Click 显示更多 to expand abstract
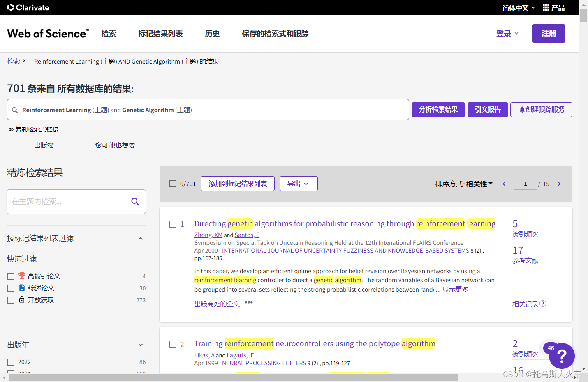588x382 pixels. tap(455, 289)
